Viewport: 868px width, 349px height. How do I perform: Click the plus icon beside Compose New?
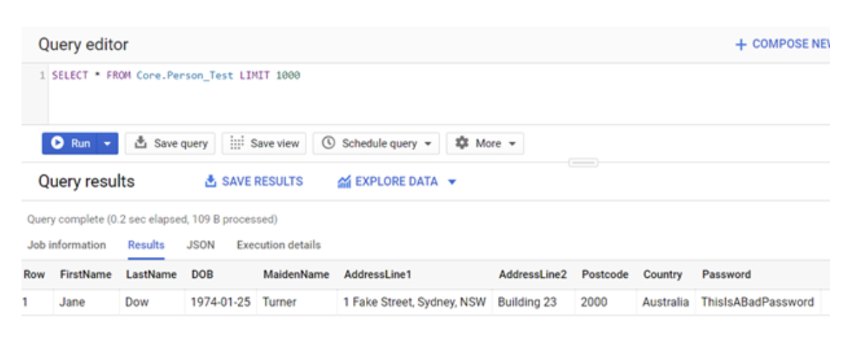(741, 45)
